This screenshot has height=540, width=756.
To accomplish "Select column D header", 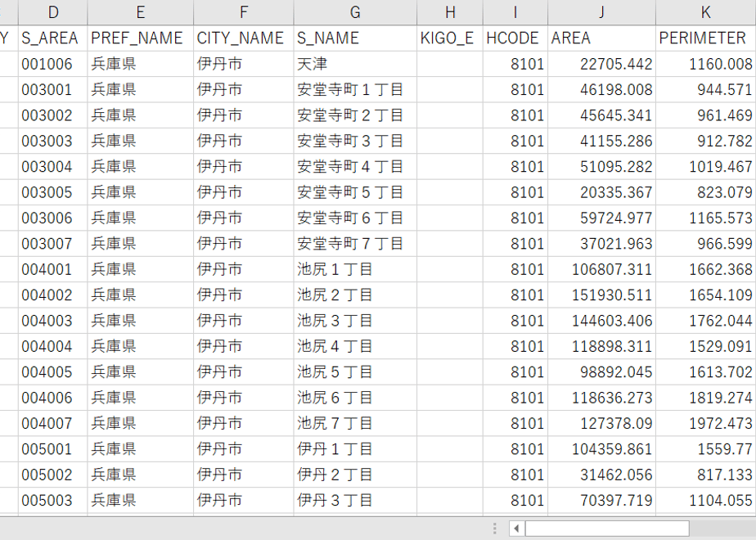I will click(53, 12).
